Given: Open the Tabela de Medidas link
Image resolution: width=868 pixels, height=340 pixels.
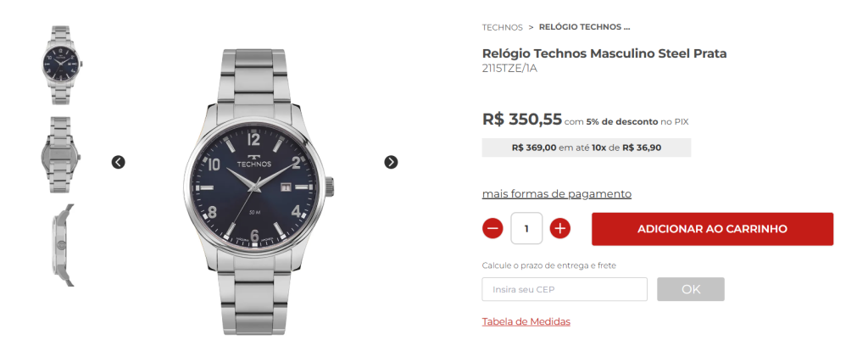Looking at the screenshot, I should coord(526,321).
